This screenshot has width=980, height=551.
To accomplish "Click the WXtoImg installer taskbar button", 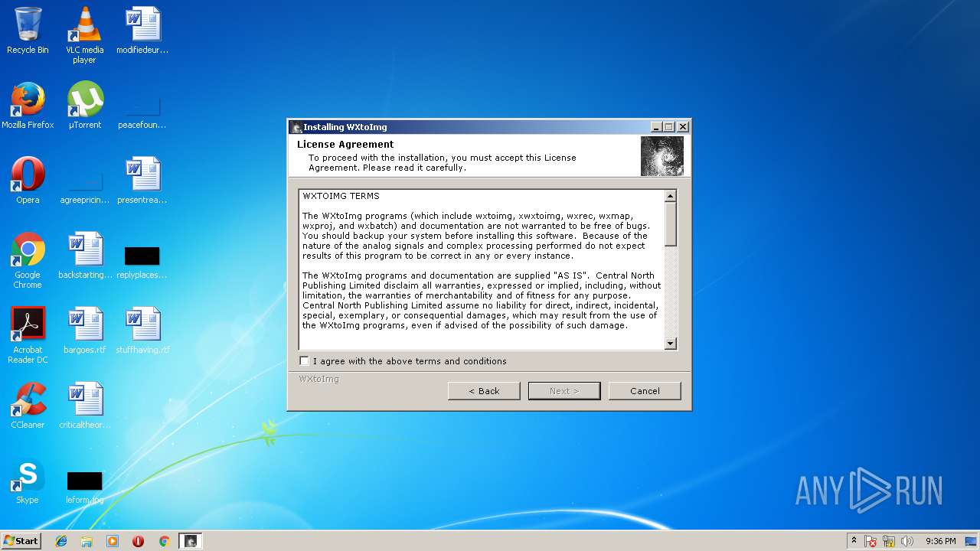I will tap(190, 540).
